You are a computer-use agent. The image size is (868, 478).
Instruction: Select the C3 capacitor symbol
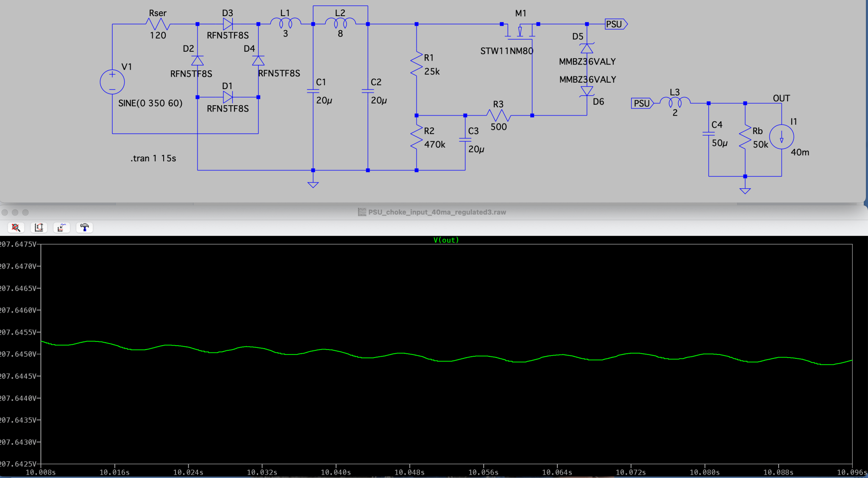click(465, 140)
